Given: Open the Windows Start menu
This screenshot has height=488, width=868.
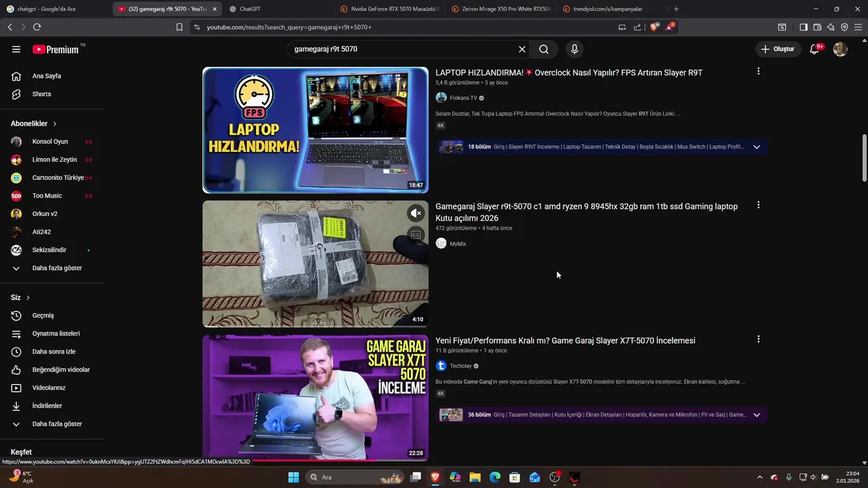Looking at the screenshot, I should [x=294, y=477].
